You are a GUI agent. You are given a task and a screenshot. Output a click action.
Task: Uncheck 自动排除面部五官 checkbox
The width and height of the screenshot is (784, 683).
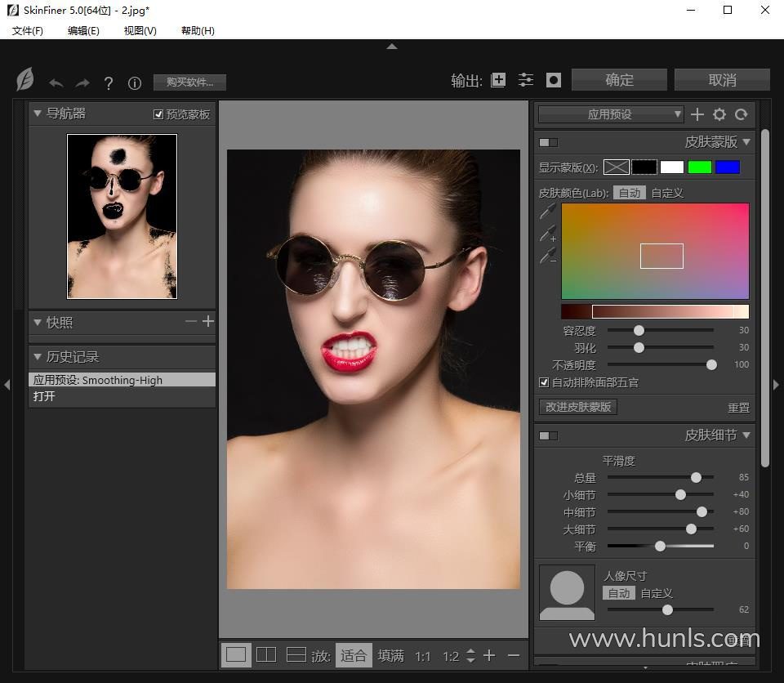[x=544, y=382]
